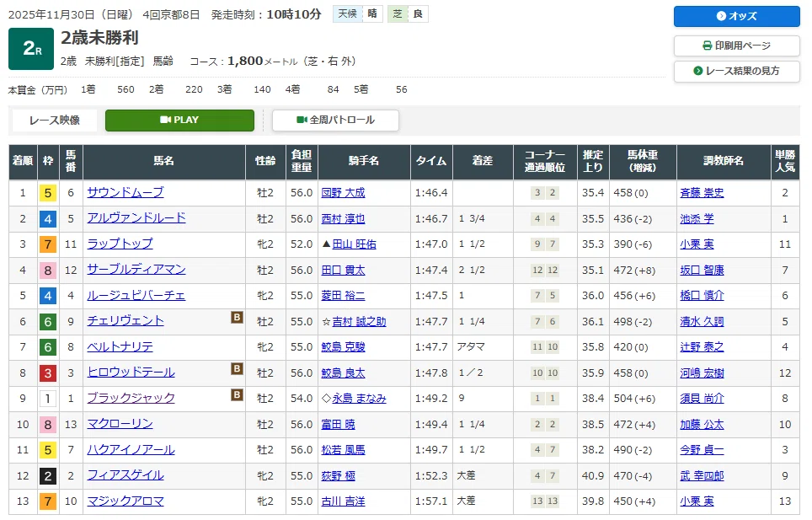Play the race video with PLAY button
This screenshot has height=520, width=812.
point(179,121)
